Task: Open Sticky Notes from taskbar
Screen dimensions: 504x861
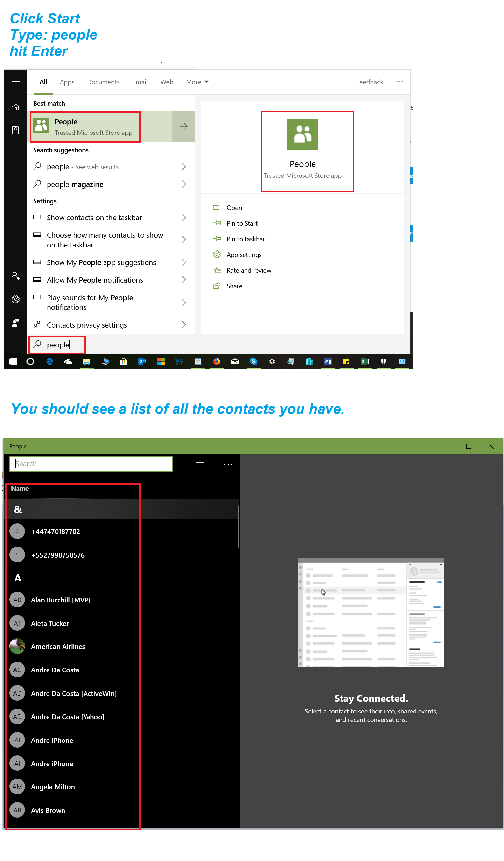Action: [346, 361]
